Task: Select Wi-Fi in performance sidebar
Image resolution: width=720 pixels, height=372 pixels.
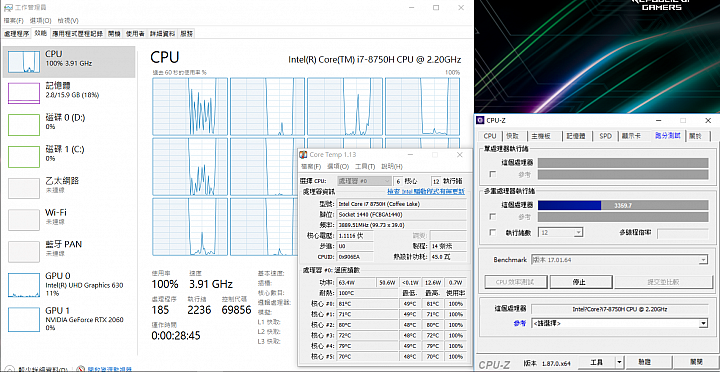Action: [x=69, y=220]
